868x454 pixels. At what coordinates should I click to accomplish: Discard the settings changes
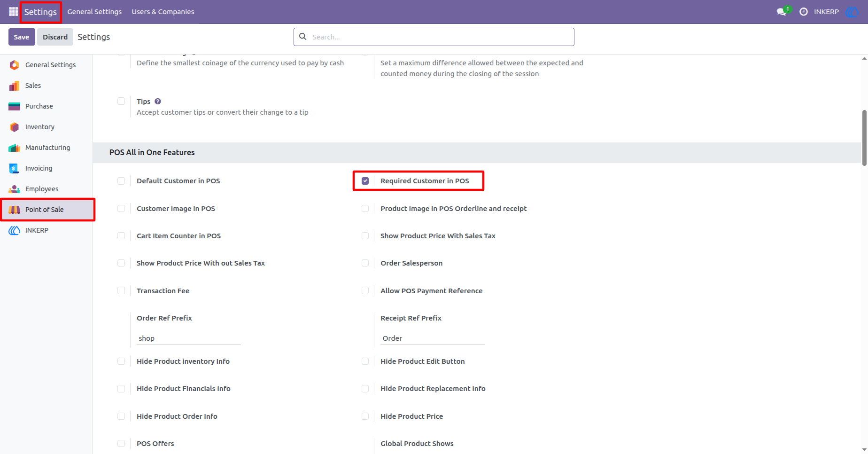pos(55,37)
